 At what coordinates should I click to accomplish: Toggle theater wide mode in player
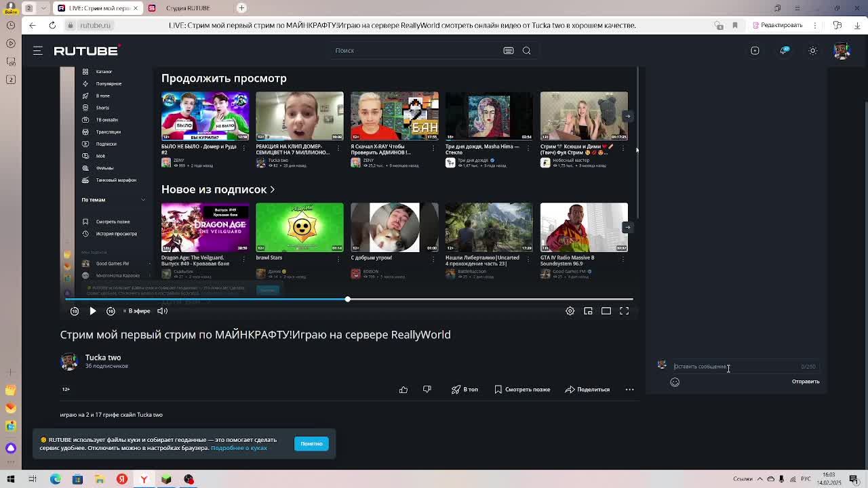(606, 311)
